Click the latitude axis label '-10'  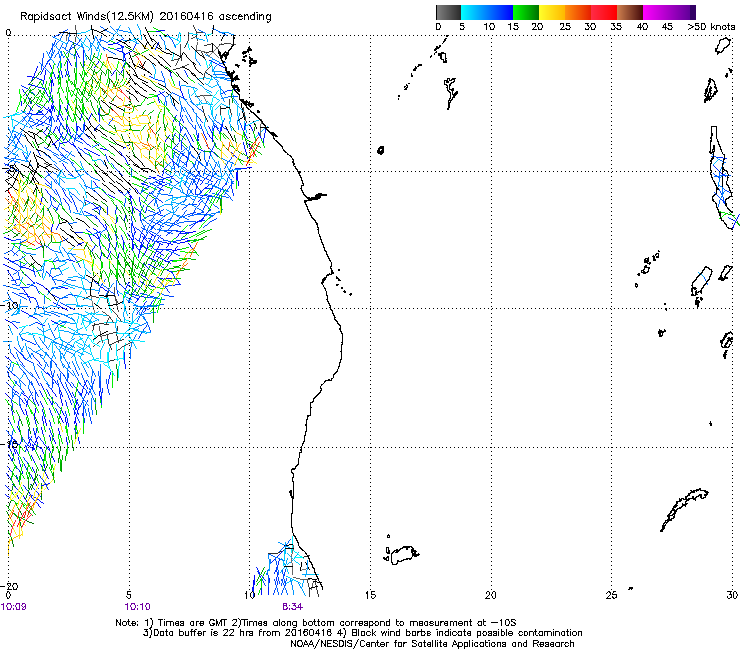10,306
